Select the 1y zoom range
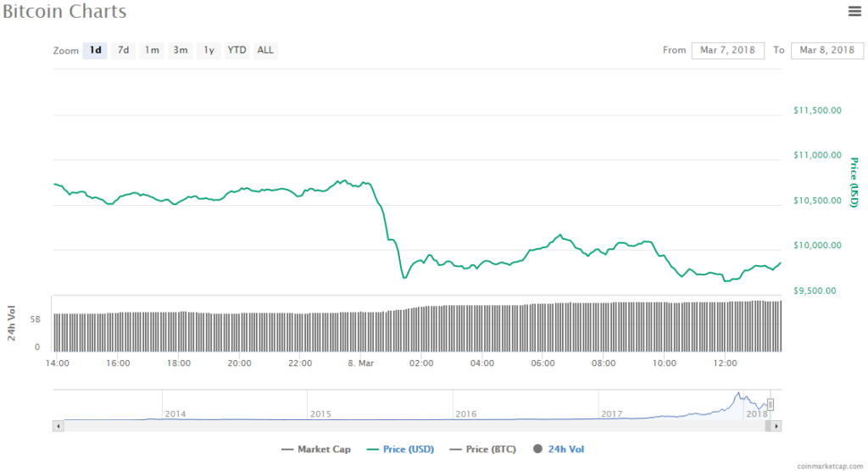This screenshot has height=471, width=868. (209, 50)
